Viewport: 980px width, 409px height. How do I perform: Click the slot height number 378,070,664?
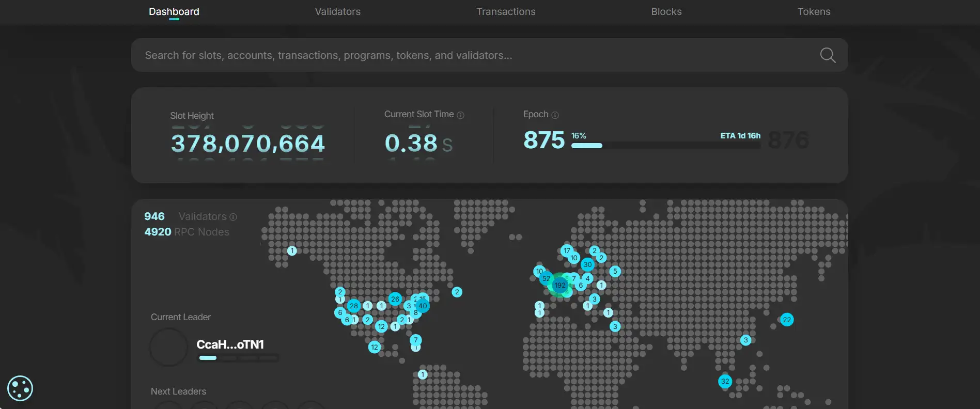(248, 143)
